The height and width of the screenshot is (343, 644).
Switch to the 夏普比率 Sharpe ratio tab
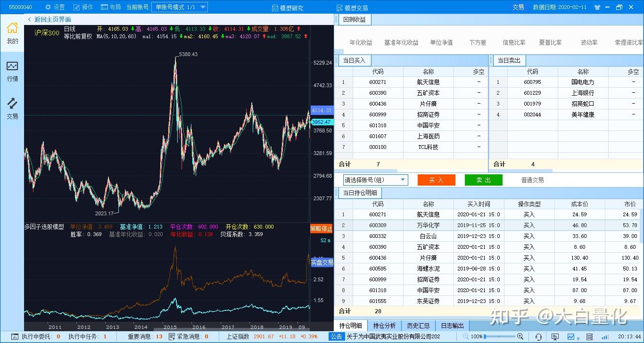click(x=551, y=42)
